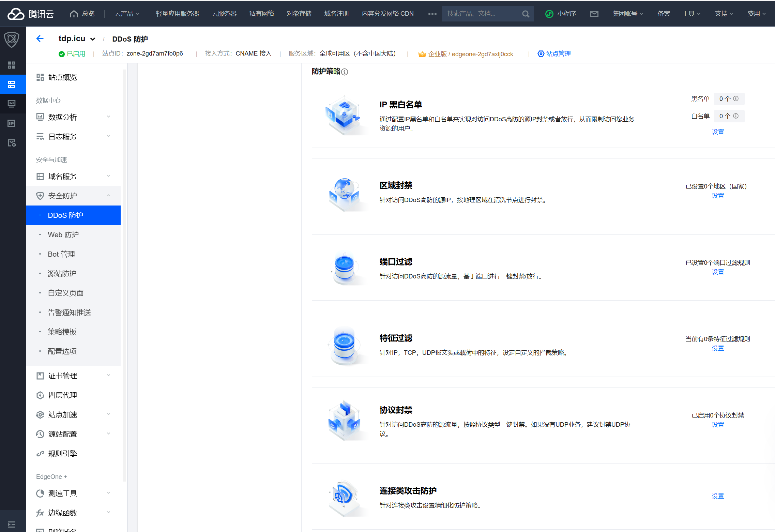The height and width of the screenshot is (532, 775).
Task: Click the search magnifier icon
Action: (x=526, y=14)
